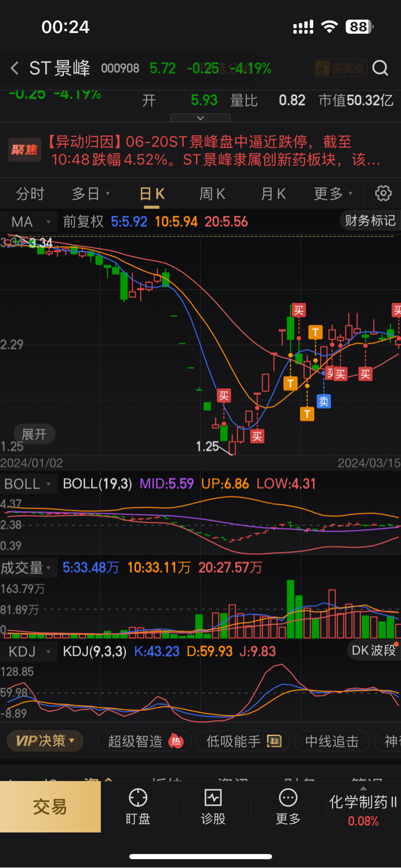Tap the 买卖点 button in header
This screenshot has height=868, width=401.
pyautogui.click(x=340, y=68)
